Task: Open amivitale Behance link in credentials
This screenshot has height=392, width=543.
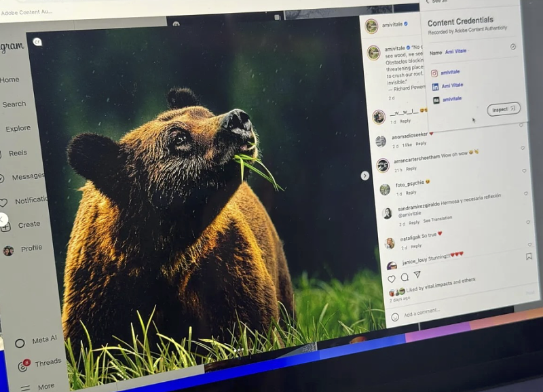Action: (452, 99)
